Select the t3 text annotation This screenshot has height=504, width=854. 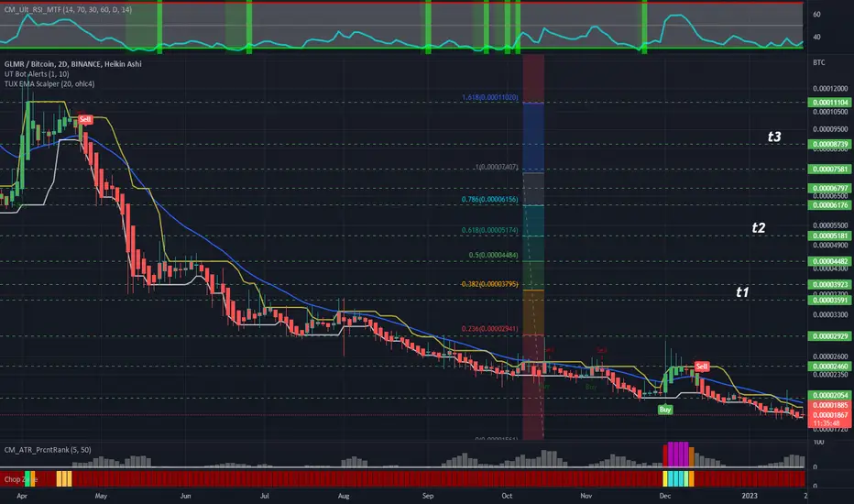click(774, 137)
